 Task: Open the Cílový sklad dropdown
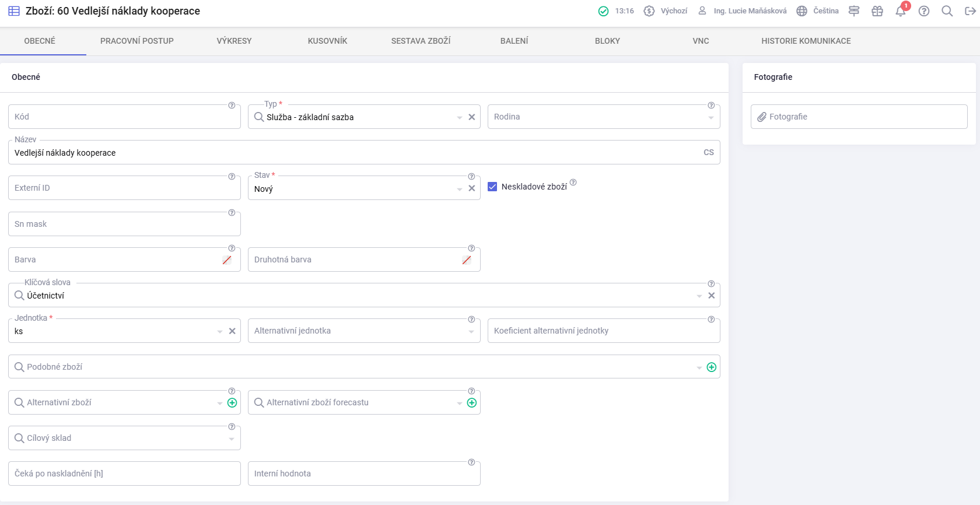click(232, 439)
